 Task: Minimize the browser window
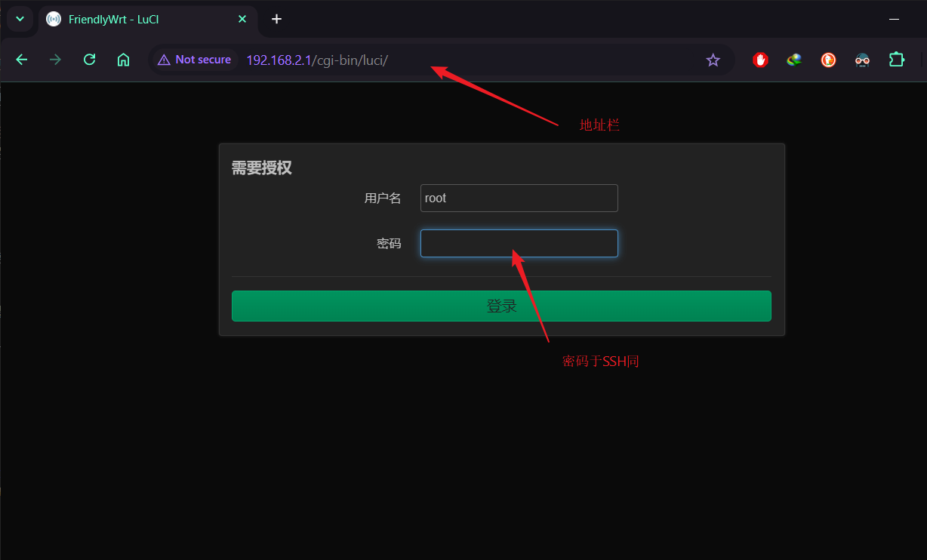[894, 19]
